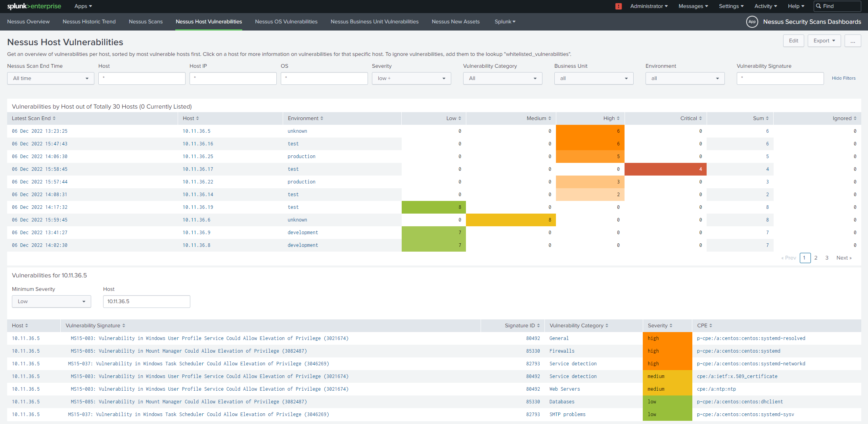Click the yellow Medium cell showing 8
The width and height of the screenshot is (868, 424).
[511, 220]
